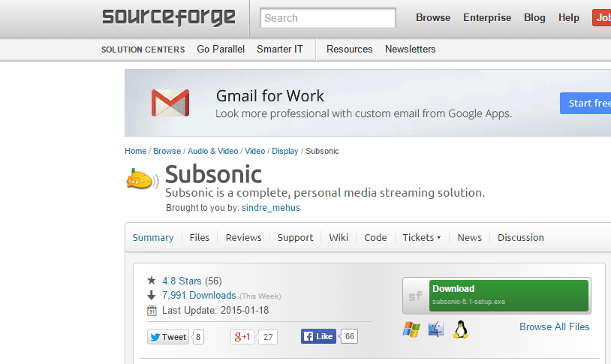Focus the Search input field
Screen dimensions: 611x364
click(x=328, y=18)
